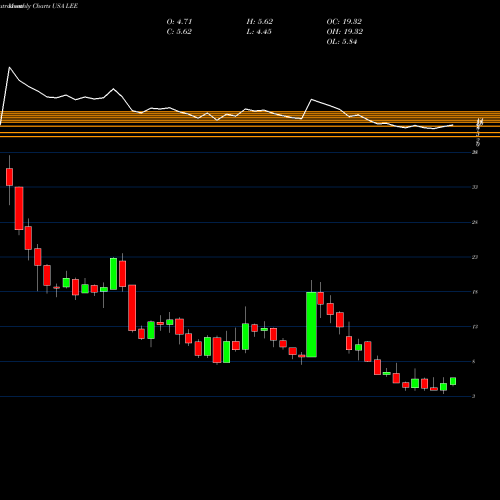Click the highest peak of the white line

point(9,67)
